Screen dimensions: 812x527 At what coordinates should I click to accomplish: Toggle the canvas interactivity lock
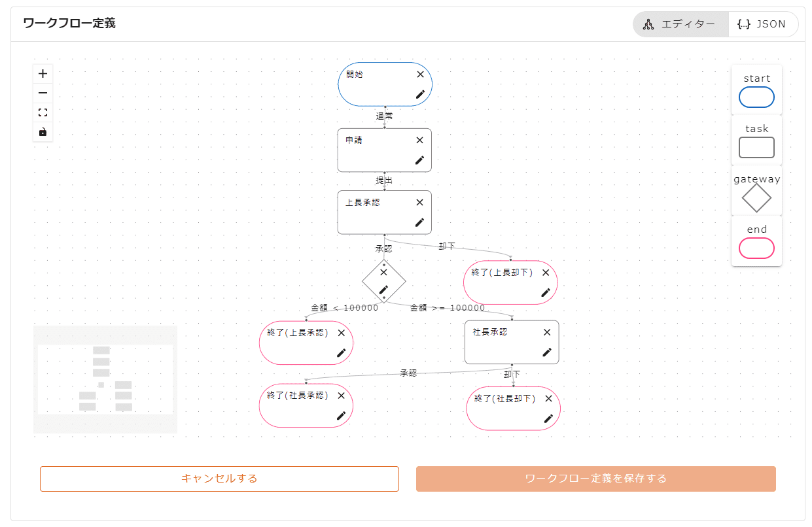pos(43,131)
